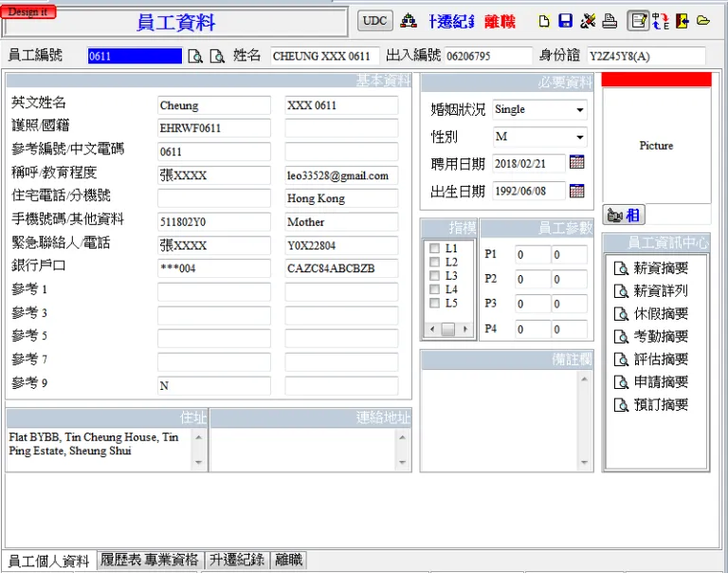Screen dimensions: 728x573
Task: Click the save floppy disk icon
Action: (x=565, y=21)
